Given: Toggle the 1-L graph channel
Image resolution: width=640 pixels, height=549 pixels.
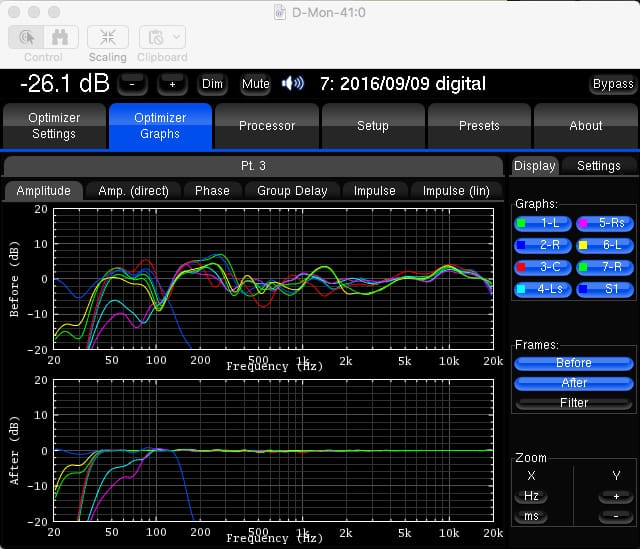Looking at the screenshot, I should click(543, 223).
